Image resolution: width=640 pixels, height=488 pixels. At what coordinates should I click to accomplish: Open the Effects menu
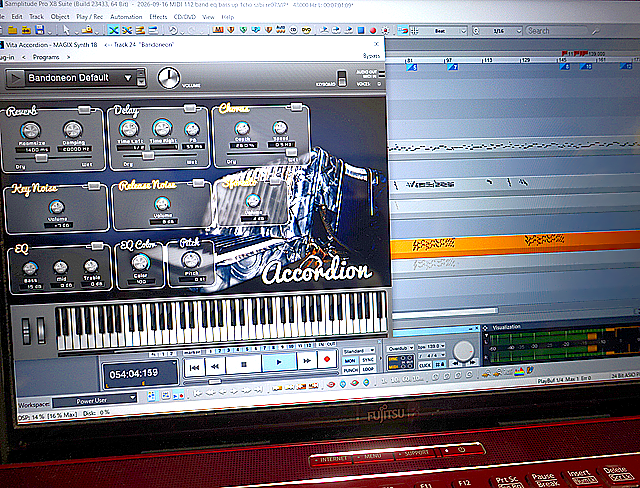click(158, 17)
